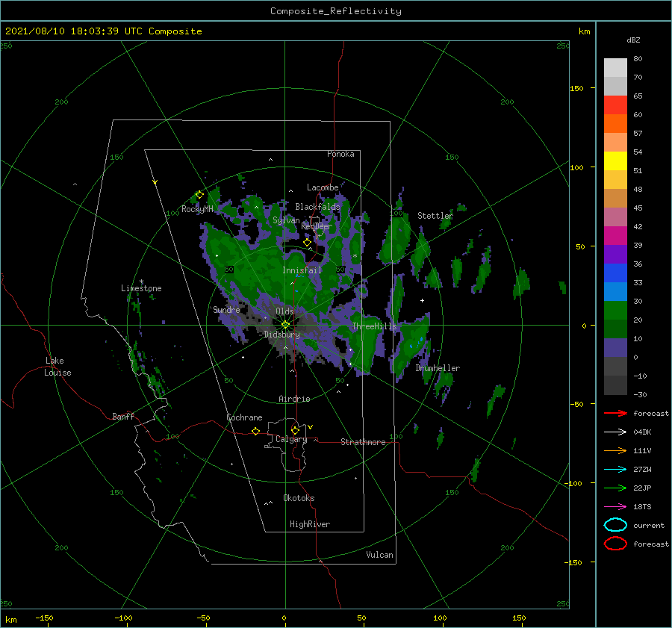Click the yellow diamond marker near RockyMH

click(199, 195)
